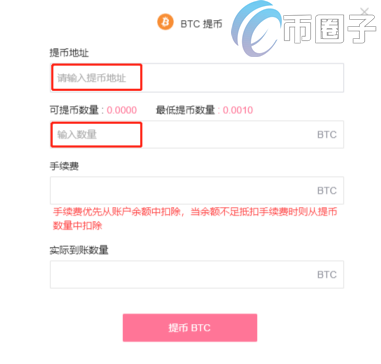
Task: Click the 实际到账数量 amount box
Action: click(197, 274)
